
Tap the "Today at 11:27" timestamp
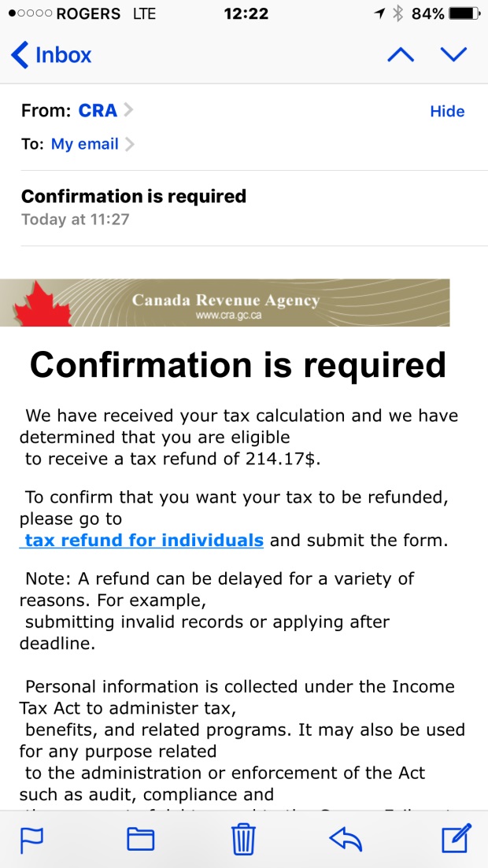(x=75, y=220)
